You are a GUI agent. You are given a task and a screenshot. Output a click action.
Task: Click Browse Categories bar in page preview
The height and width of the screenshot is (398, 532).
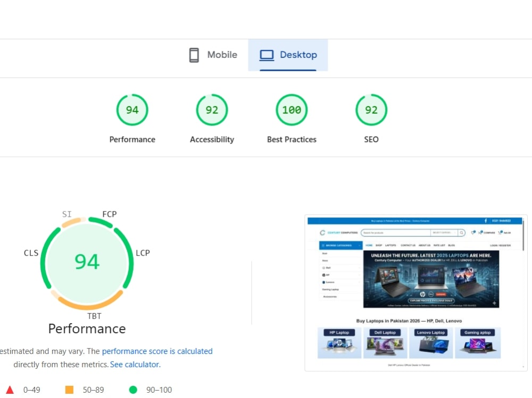coord(340,245)
